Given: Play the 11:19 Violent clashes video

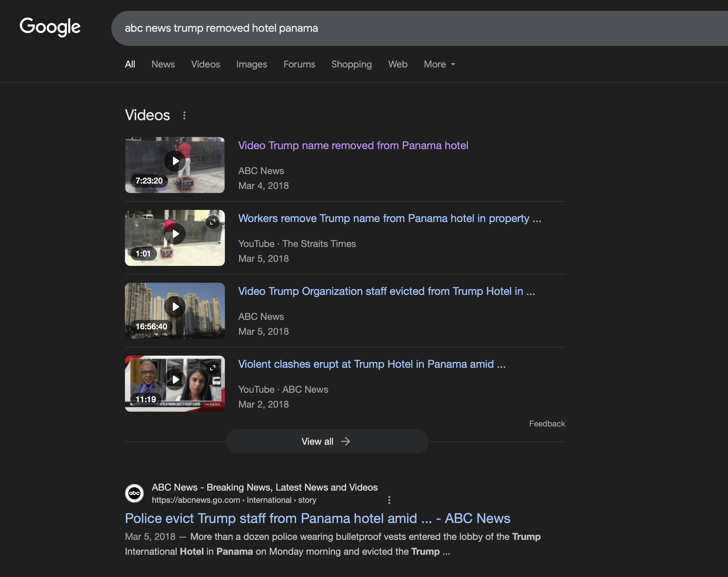Looking at the screenshot, I should coord(175,380).
